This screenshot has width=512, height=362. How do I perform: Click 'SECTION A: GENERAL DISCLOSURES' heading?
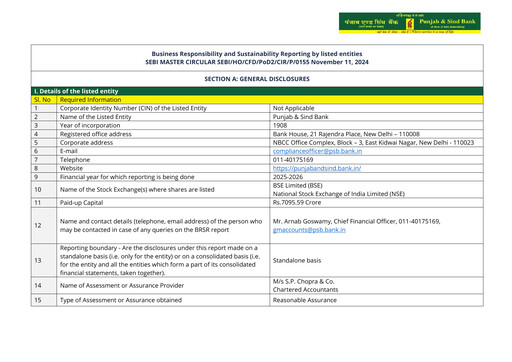pos(257,79)
